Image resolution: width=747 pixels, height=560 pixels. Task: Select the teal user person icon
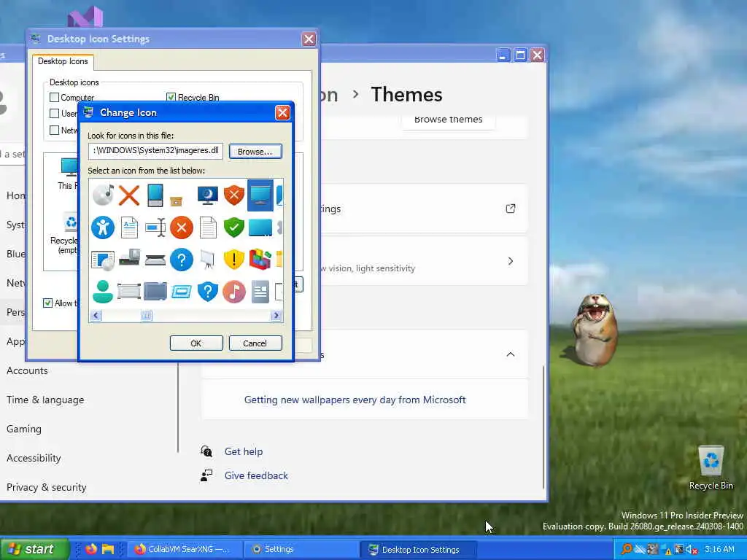(x=103, y=292)
